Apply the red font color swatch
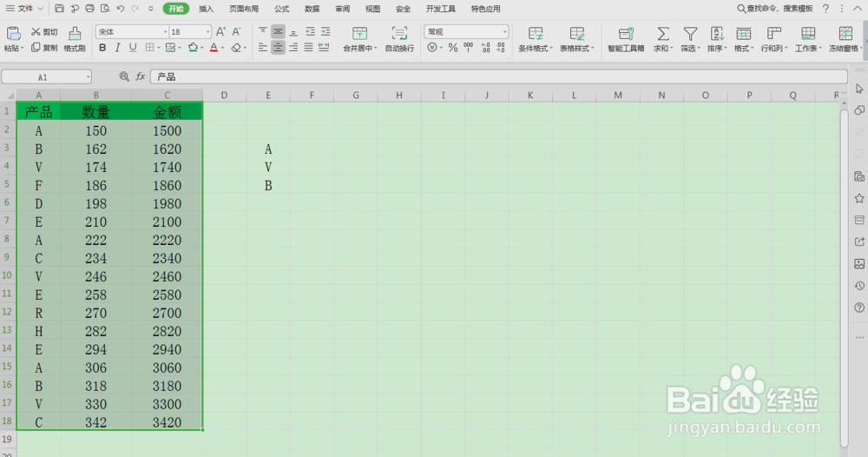This screenshot has height=457, width=868. point(214,48)
